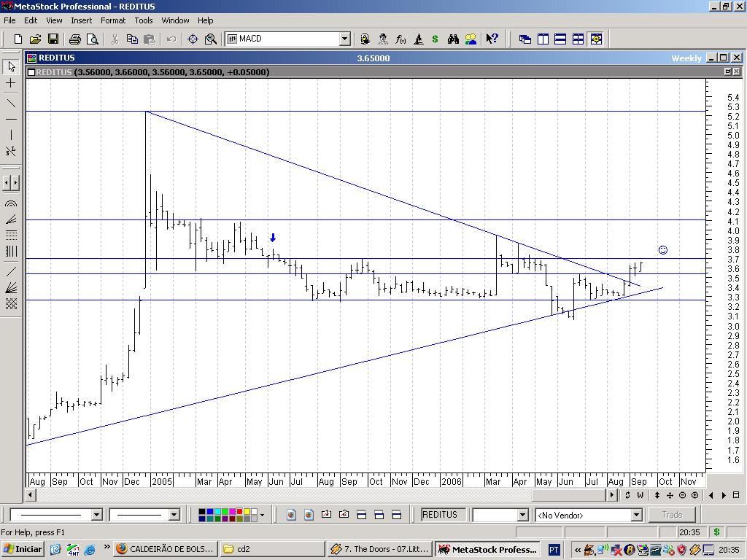Pick the yellow color swatch

pyautogui.click(x=247, y=512)
